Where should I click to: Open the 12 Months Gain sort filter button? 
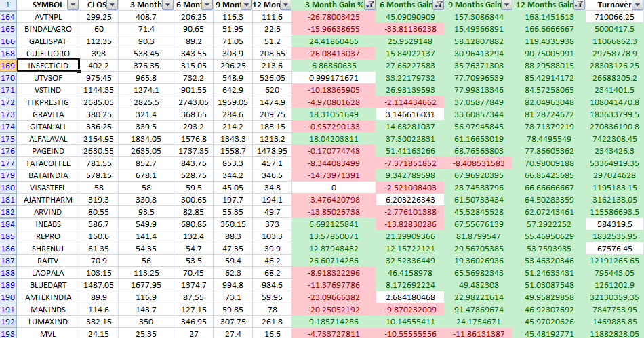click(x=578, y=5)
